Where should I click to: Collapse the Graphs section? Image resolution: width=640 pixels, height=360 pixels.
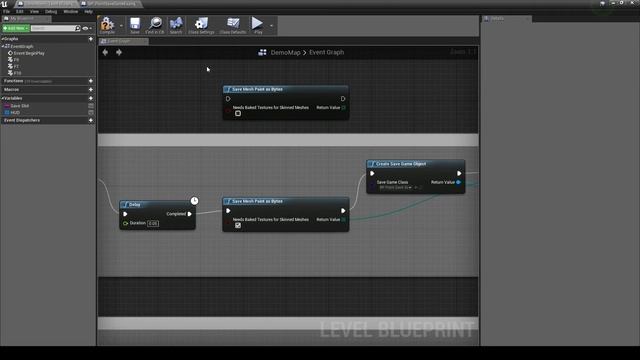click(2, 39)
